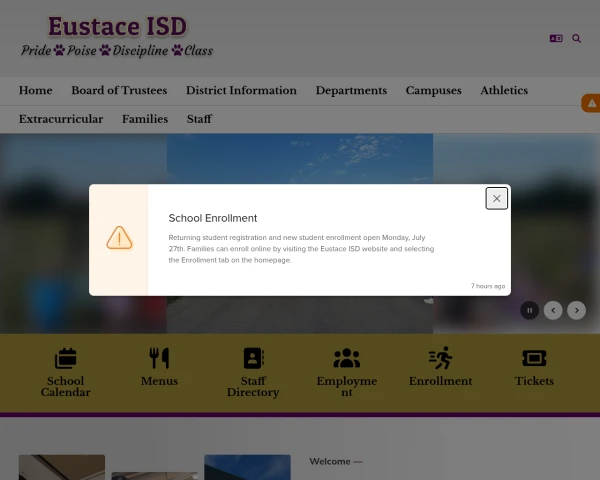Screen dimensions: 600x480
Task: Click the Staff Directory quick link label
Action: click(x=253, y=387)
